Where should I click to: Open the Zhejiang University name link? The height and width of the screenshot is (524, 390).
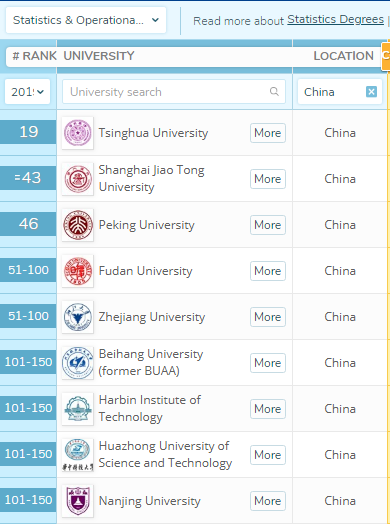[x=152, y=317]
